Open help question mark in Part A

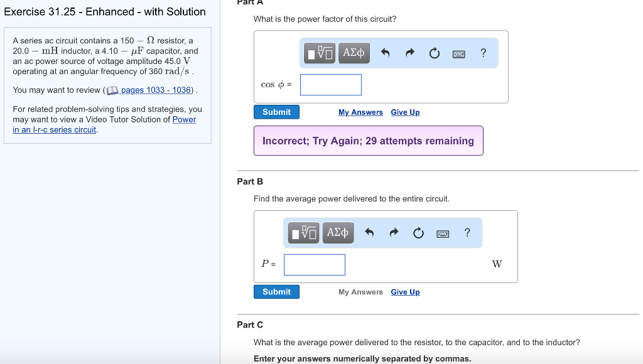[x=483, y=53]
